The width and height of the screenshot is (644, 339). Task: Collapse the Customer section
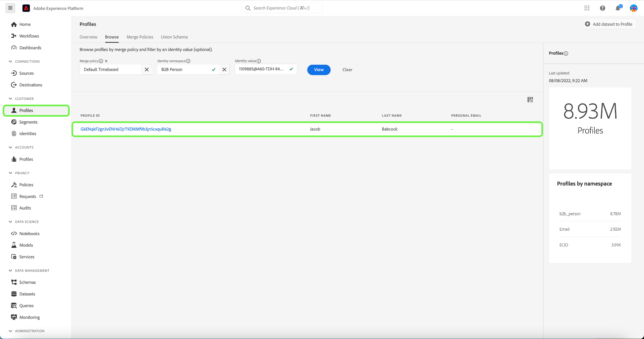[10, 99]
